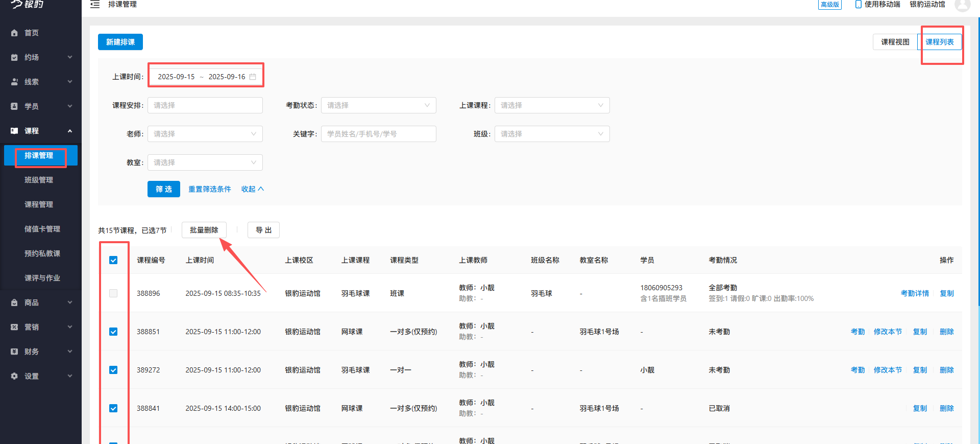Switch to 课程视图 tab
Image resolution: width=980 pixels, height=444 pixels.
[895, 42]
